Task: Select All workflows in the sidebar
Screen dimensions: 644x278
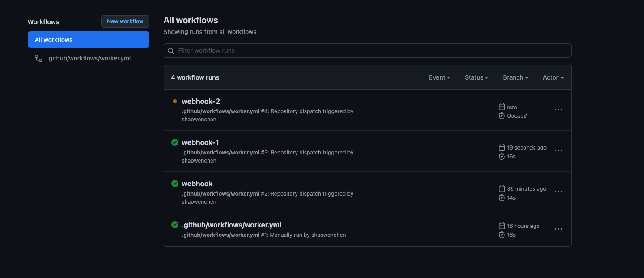Action: (88, 40)
